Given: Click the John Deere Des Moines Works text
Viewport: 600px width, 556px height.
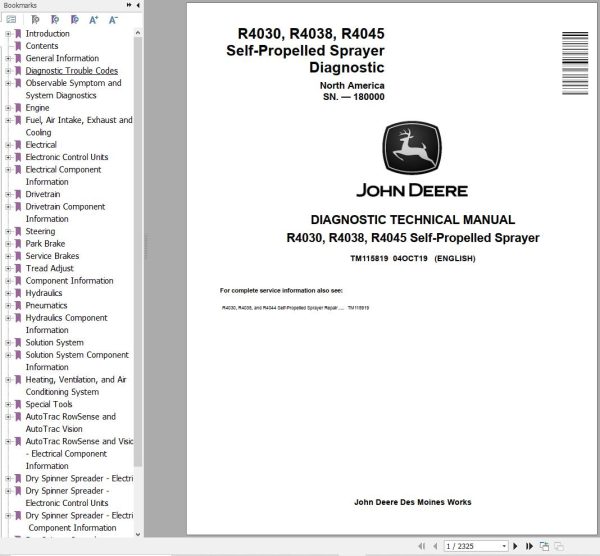Looking at the screenshot, I should click(x=412, y=502).
